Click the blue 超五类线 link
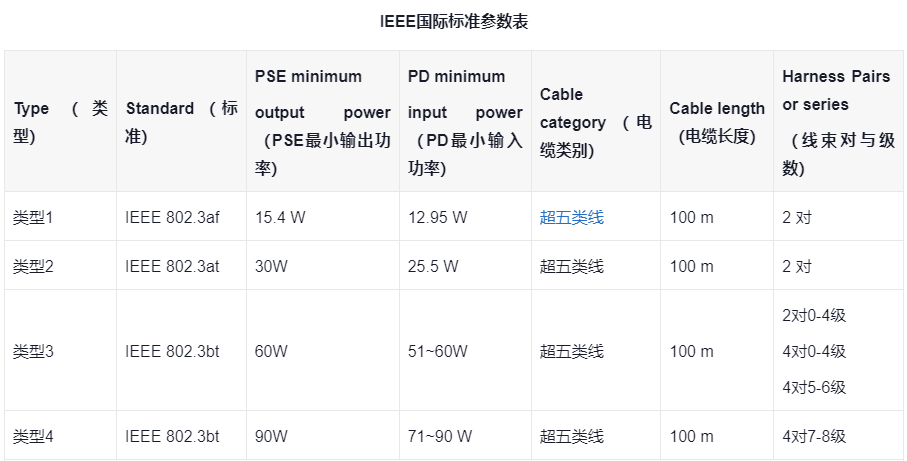This screenshot has width=907, height=461. pos(571,217)
